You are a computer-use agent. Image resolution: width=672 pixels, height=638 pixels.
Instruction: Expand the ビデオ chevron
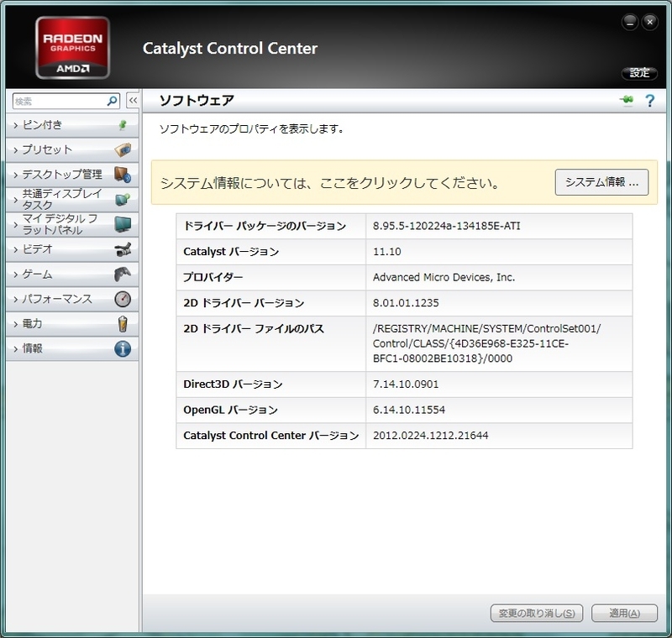(x=16, y=249)
